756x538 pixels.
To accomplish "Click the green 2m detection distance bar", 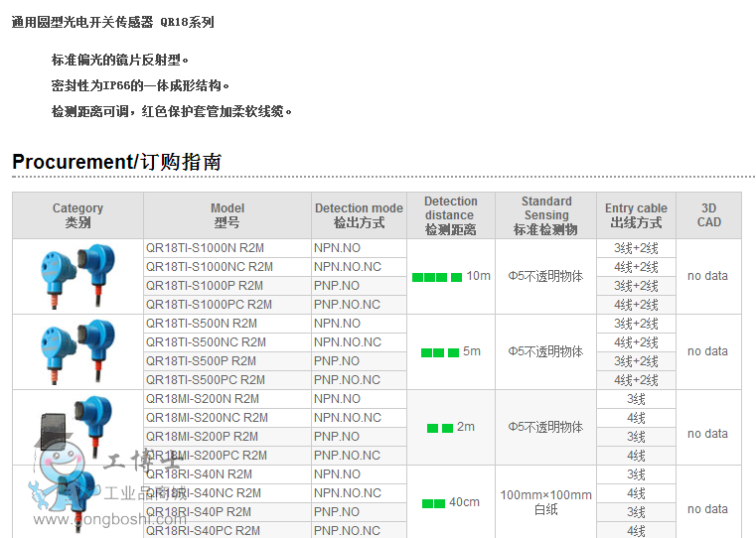I will (439, 428).
